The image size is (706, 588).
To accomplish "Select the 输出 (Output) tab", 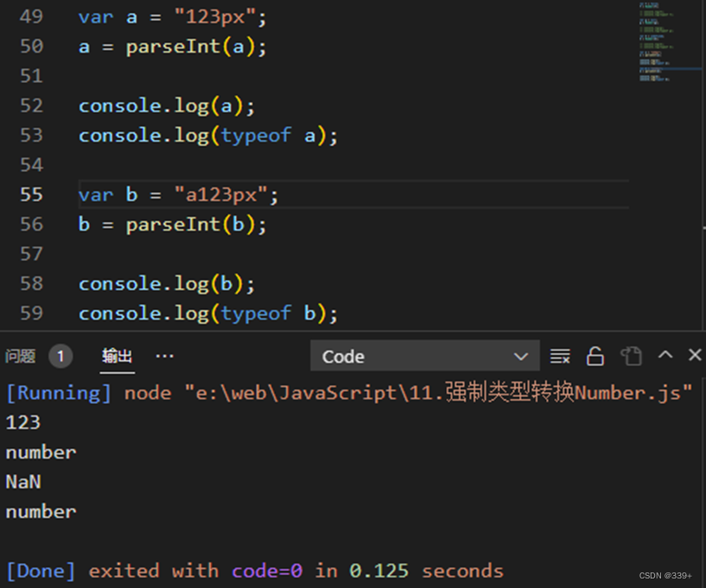I will click(x=117, y=357).
